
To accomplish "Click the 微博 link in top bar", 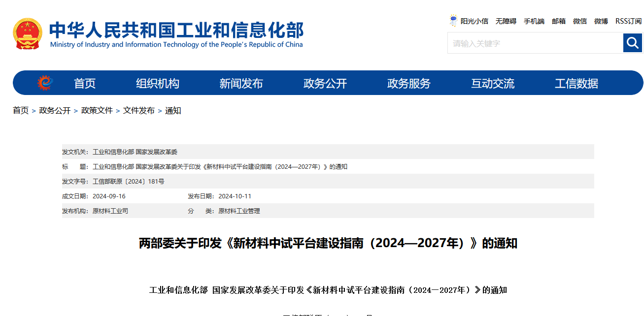I will pyautogui.click(x=601, y=21).
